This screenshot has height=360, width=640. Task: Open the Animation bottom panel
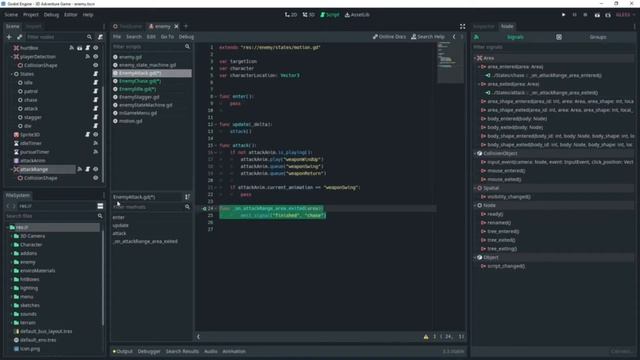point(234,351)
